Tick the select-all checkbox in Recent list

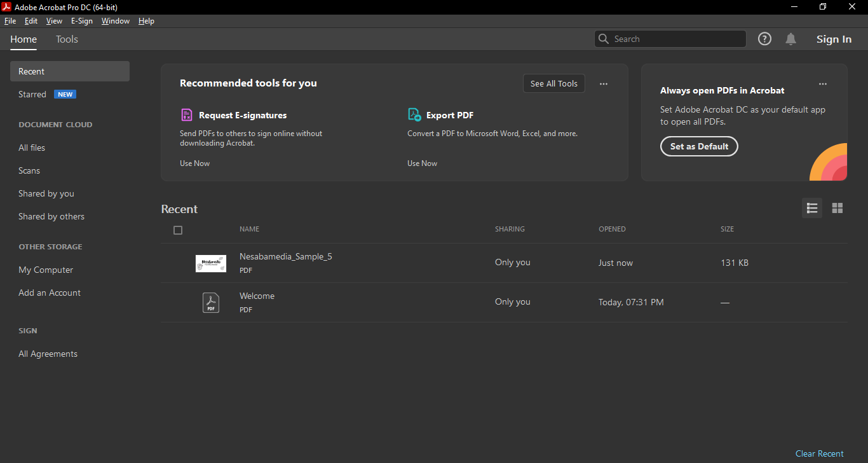pyautogui.click(x=178, y=230)
